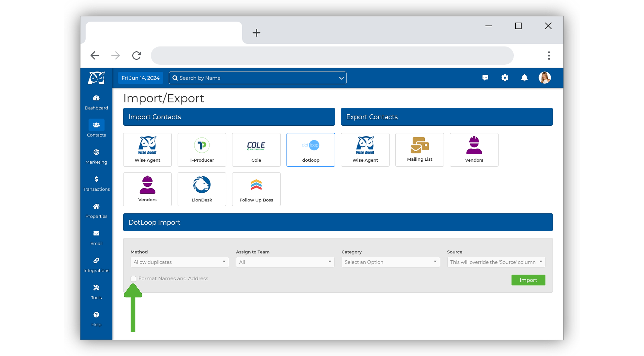644x356 pixels.
Task: Open the browser three-dot menu
Action: coord(549,55)
